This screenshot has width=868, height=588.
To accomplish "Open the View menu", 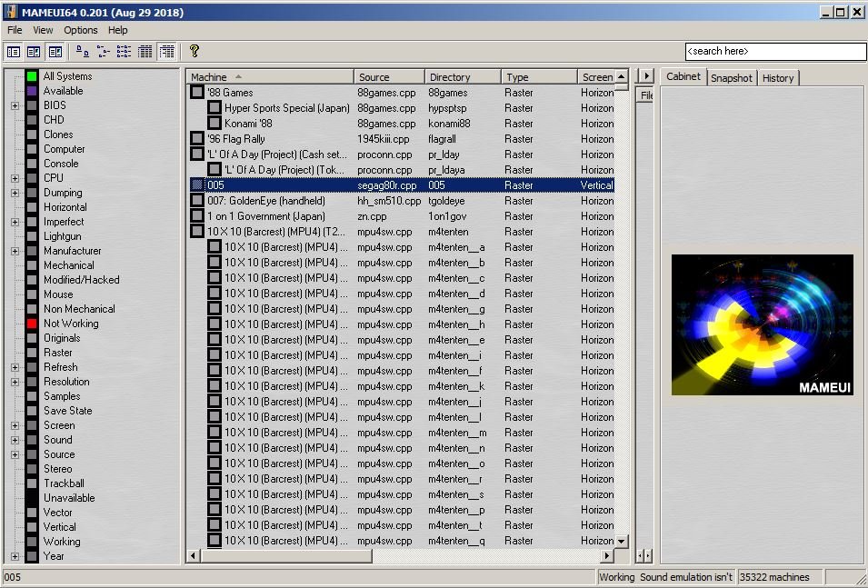I will [x=43, y=30].
